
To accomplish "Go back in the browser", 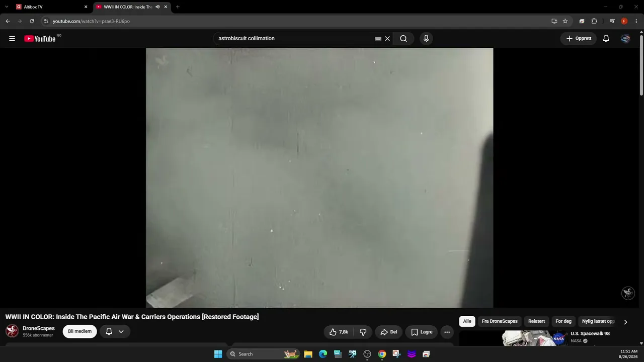I will click(8, 21).
